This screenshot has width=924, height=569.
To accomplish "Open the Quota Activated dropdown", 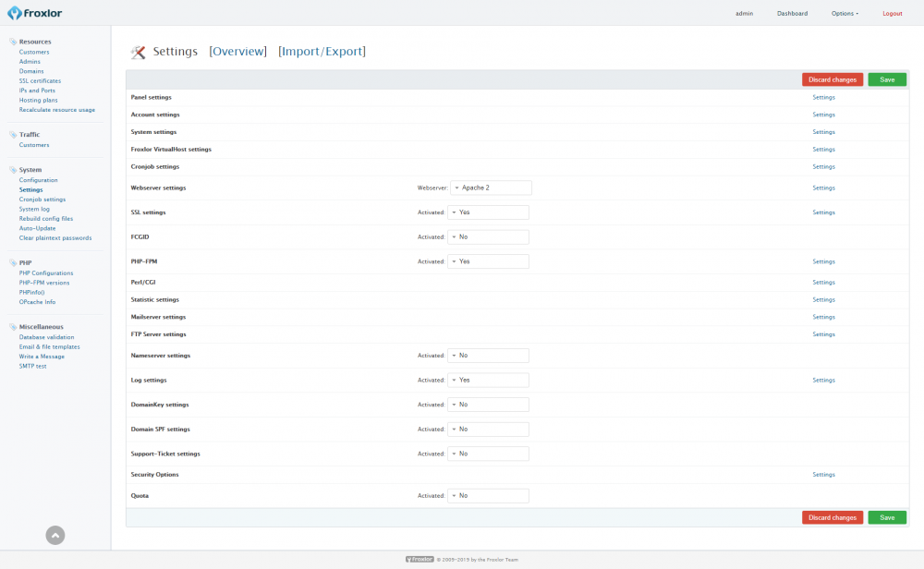I will (x=488, y=496).
